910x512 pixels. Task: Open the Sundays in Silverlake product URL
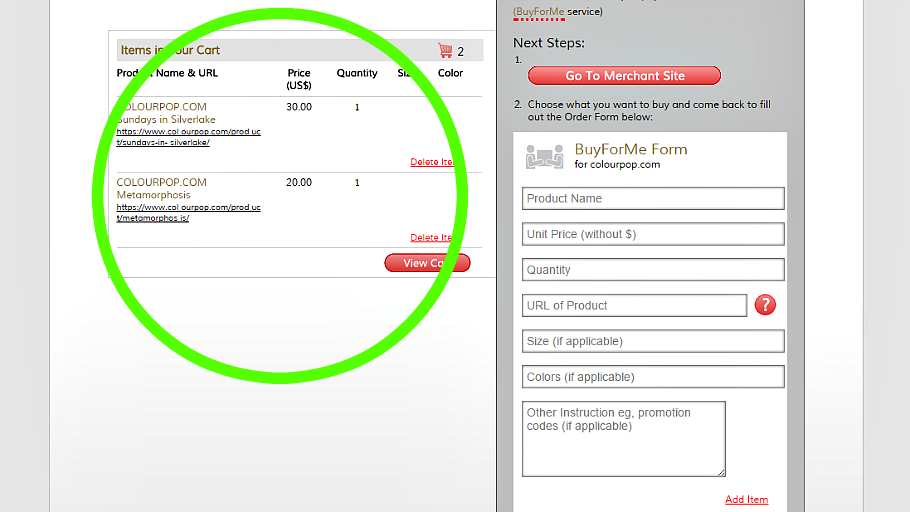click(x=189, y=137)
